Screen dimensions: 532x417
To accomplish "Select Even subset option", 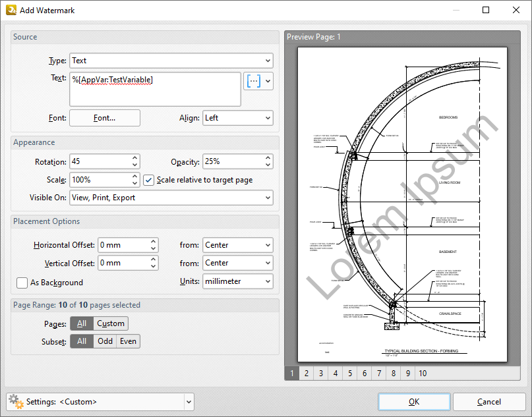I will (x=129, y=341).
